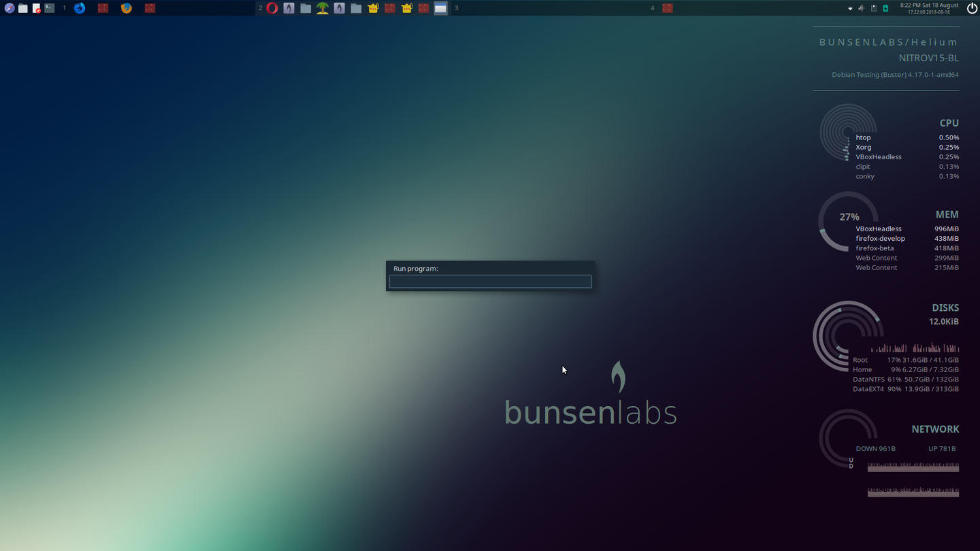Launch the terminal from the panel
This screenshot has height=551, width=980.
(x=50, y=8)
